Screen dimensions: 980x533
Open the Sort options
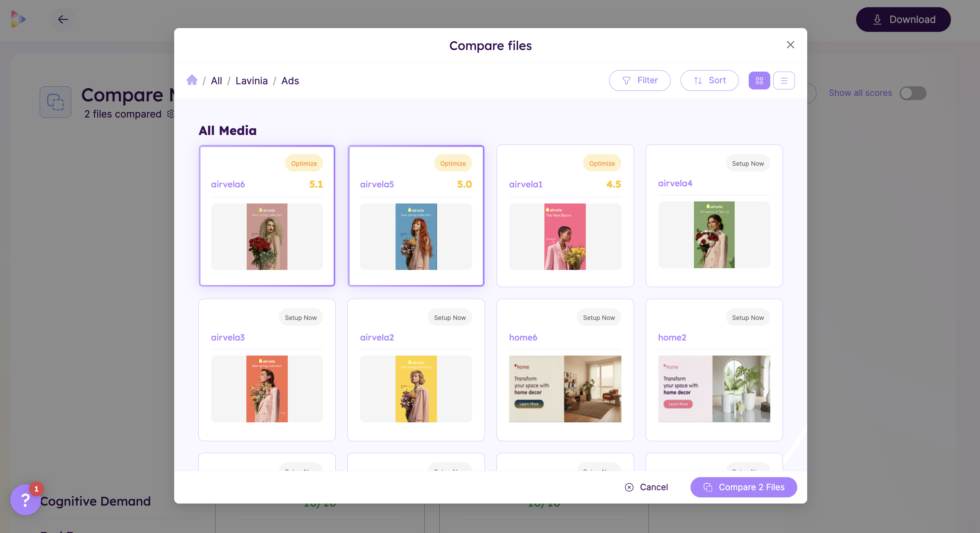pyautogui.click(x=709, y=80)
